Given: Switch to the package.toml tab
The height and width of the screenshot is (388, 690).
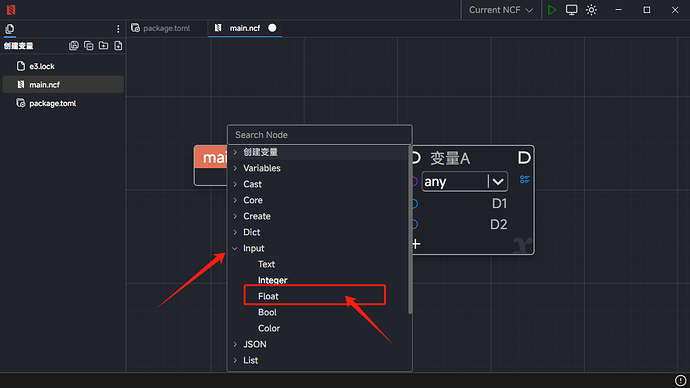Looking at the screenshot, I should point(166,28).
